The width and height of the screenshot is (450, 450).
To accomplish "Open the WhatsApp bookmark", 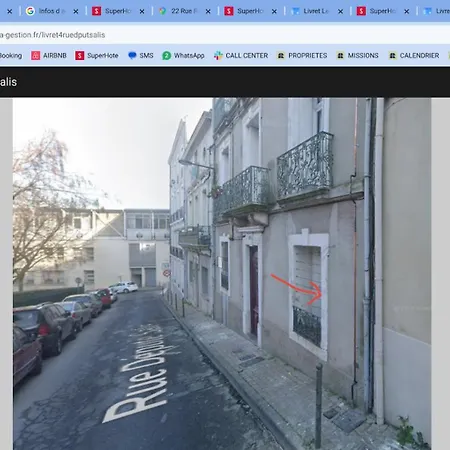I will pos(183,55).
